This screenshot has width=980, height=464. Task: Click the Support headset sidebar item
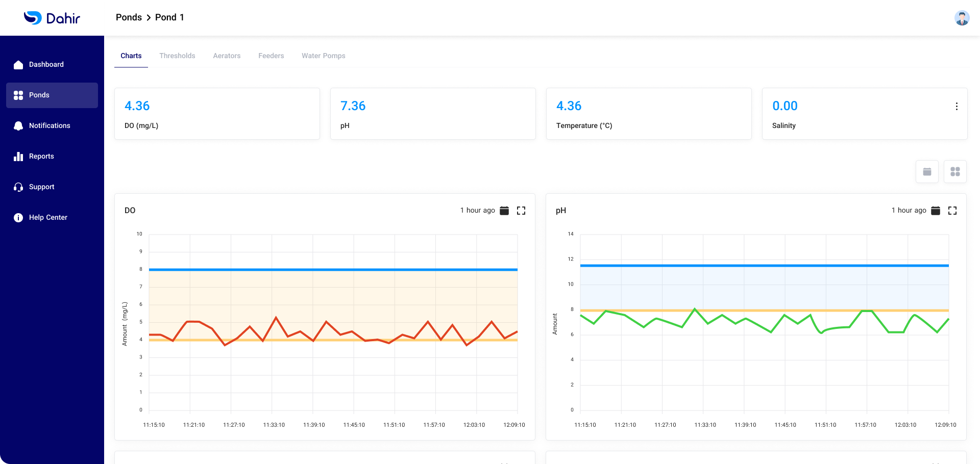point(41,187)
